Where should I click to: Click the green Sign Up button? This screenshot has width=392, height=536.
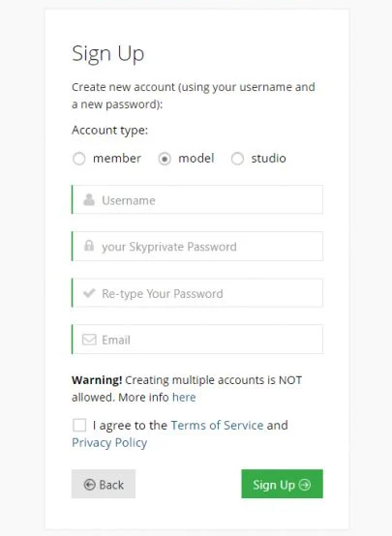click(282, 484)
